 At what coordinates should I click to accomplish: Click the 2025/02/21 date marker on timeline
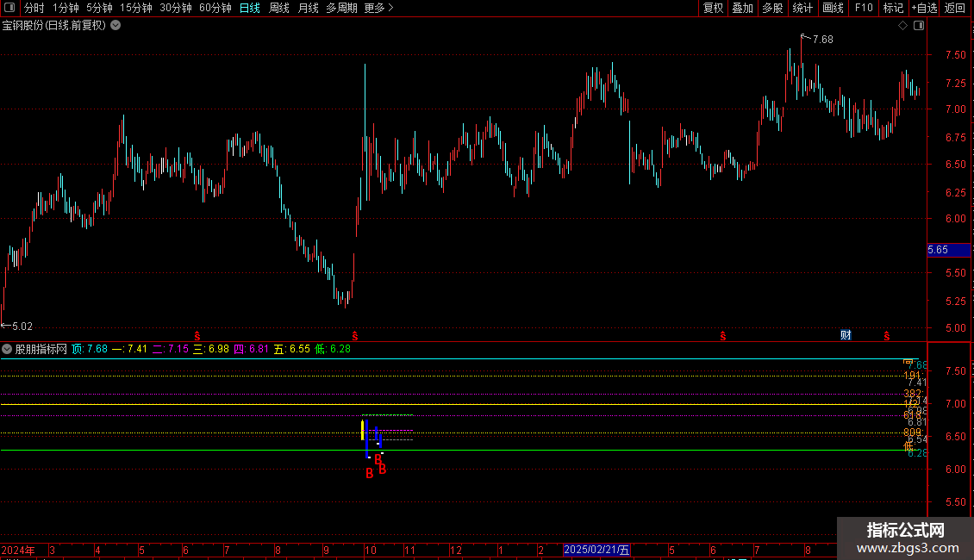tap(596, 550)
